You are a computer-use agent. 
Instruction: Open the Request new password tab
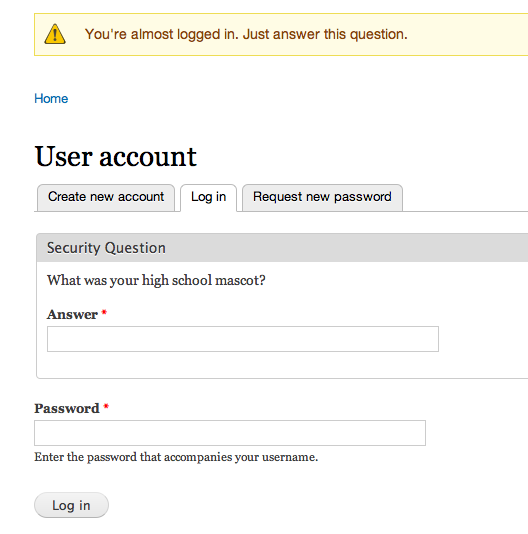(x=322, y=197)
